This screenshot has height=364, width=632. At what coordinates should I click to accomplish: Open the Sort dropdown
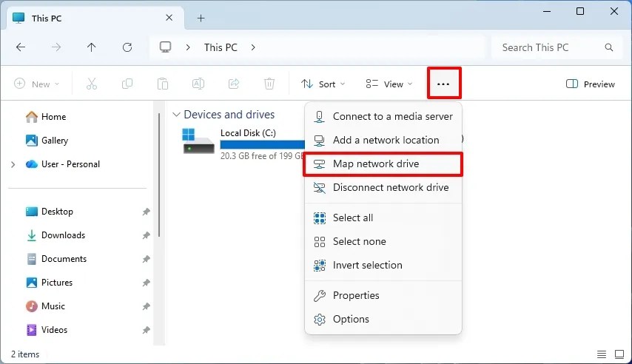point(323,84)
